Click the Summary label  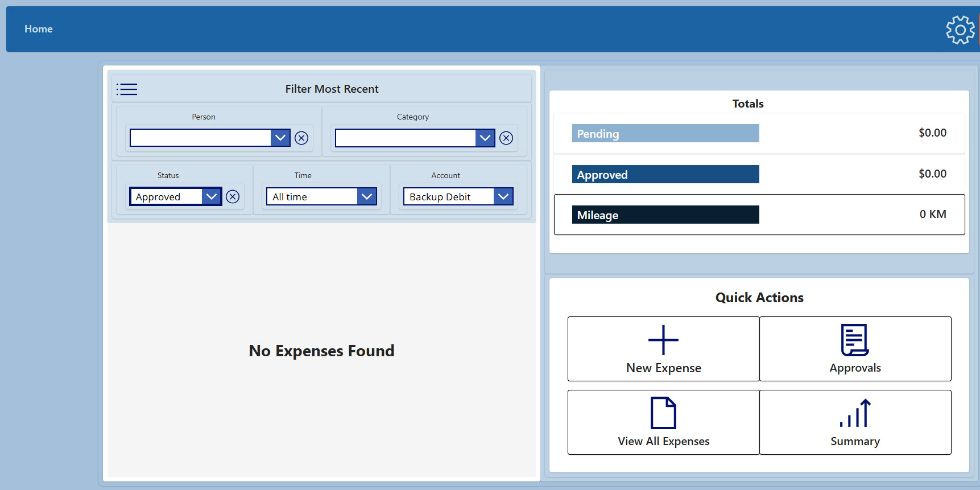[855, 441]
